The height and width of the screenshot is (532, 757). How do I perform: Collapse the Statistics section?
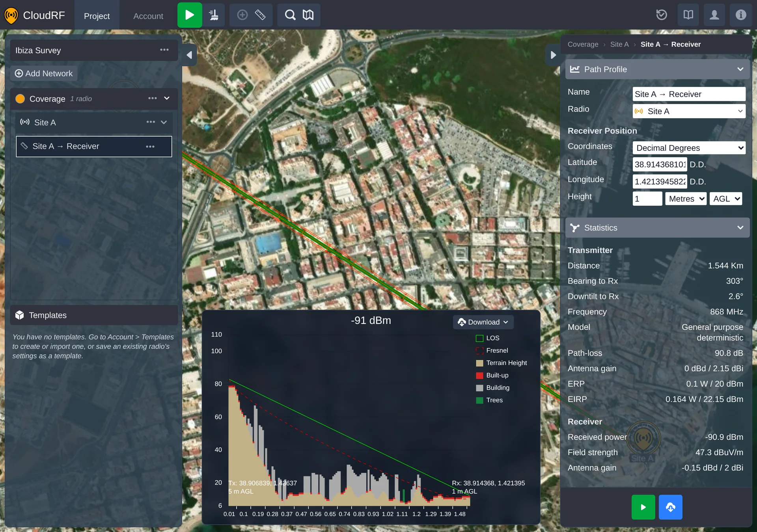(740, 228)
